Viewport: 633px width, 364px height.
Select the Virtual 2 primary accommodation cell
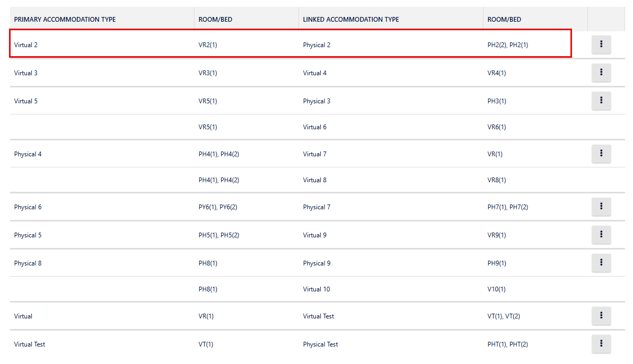26,45
